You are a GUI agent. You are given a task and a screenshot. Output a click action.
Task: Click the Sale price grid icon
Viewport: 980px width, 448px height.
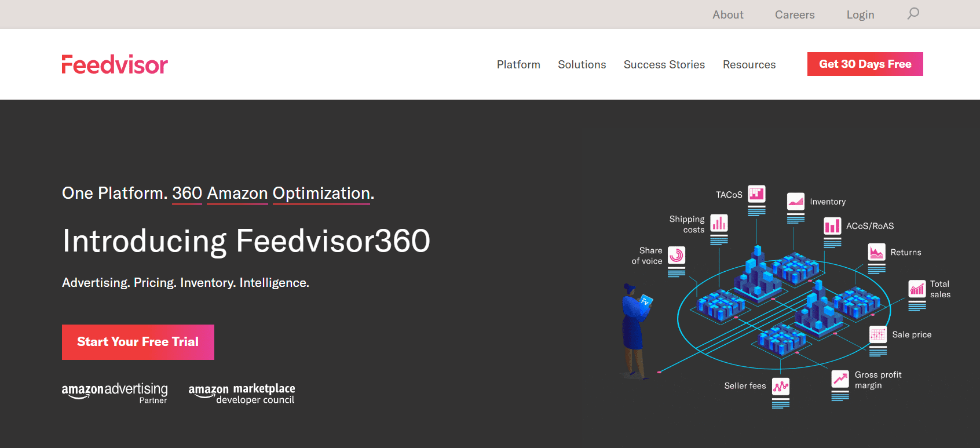pyautogui.click(x=878, y=334)
